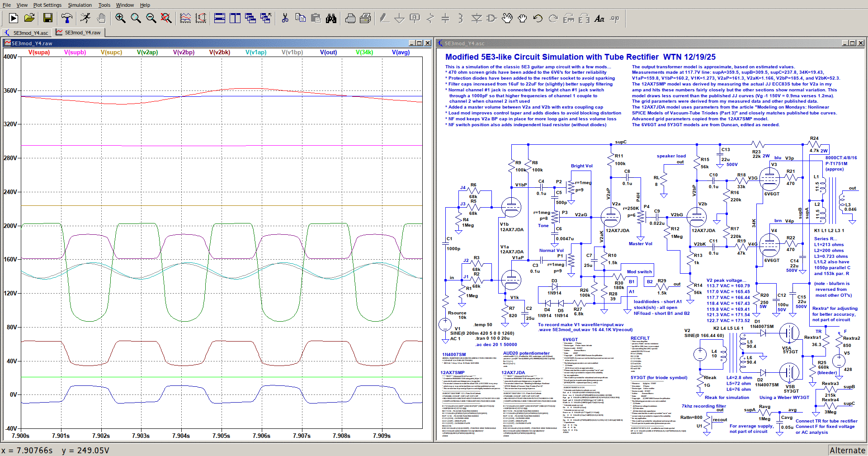868x456 pixels.
Task: Switch to the 5E3mod_Y4.asc tab
Action: [x=27, y=33]
